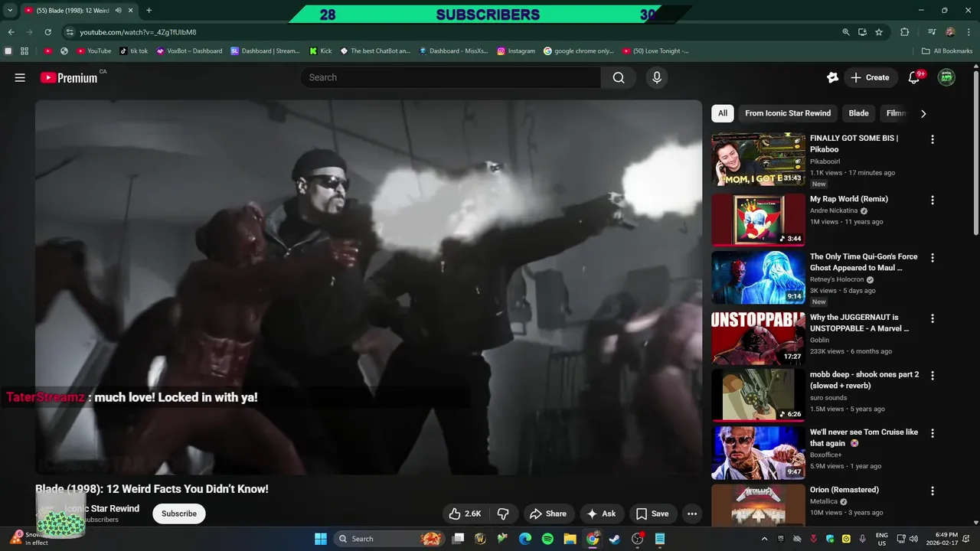Screen dimensions: 980x551
Task: Like the video with thumbs up
Action: [x=465, y=514]
